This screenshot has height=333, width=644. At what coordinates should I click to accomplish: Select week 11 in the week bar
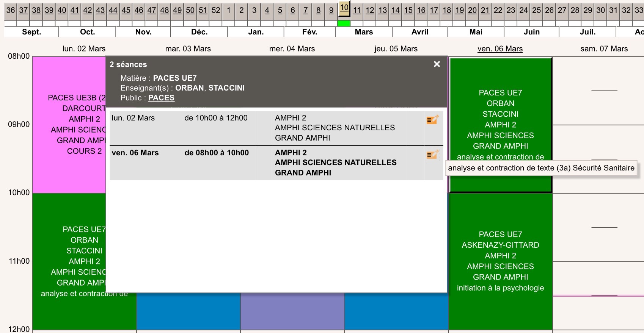pos(357,10)
